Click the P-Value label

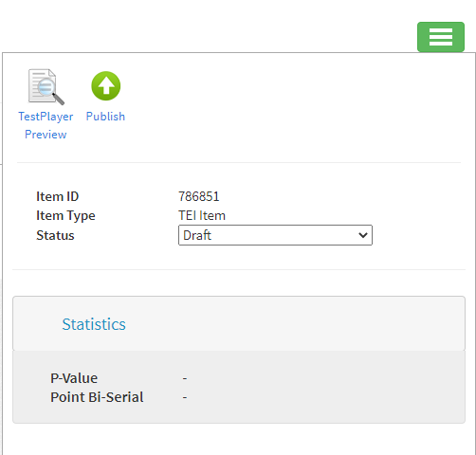[x=74, y=378]
